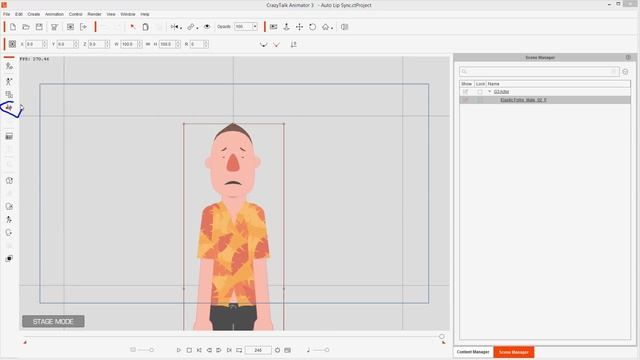Click the current frame number field
Viewport: 640px width, 360px height.
pos(258,350)
